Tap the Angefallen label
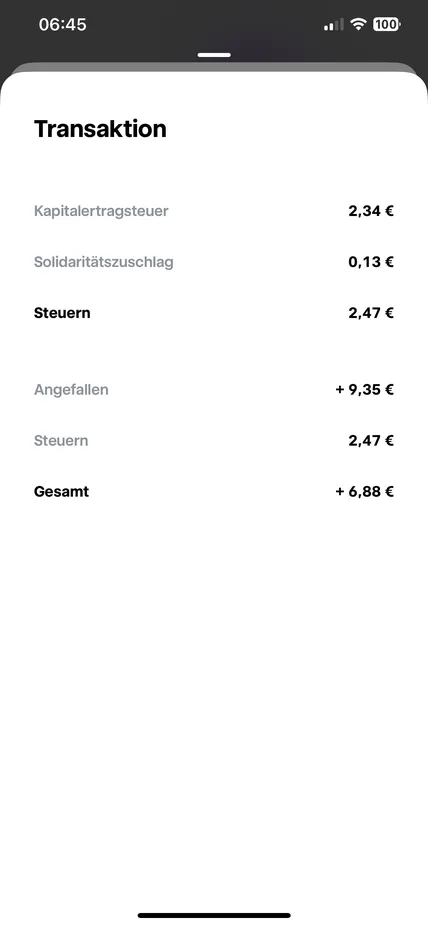Viewport: 428px width, 926px height. [x=71, y=390]
